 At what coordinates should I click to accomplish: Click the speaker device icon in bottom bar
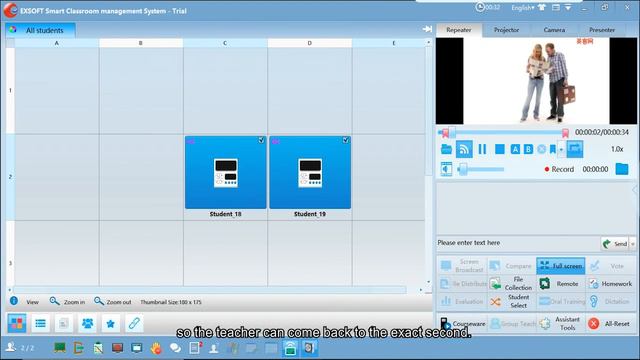(309, 348)
